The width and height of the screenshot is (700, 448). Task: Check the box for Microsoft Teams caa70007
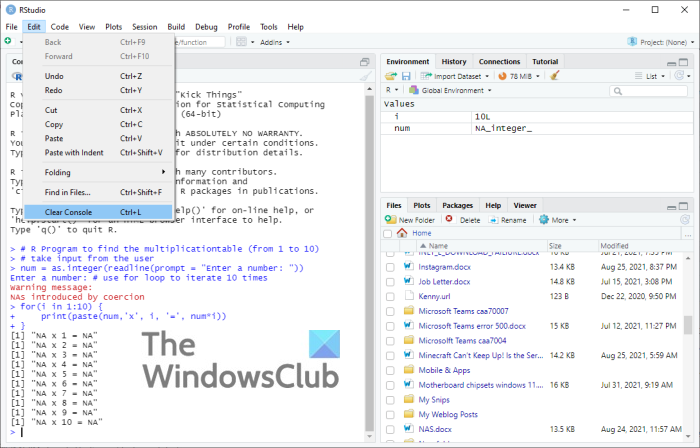(390, 311)
